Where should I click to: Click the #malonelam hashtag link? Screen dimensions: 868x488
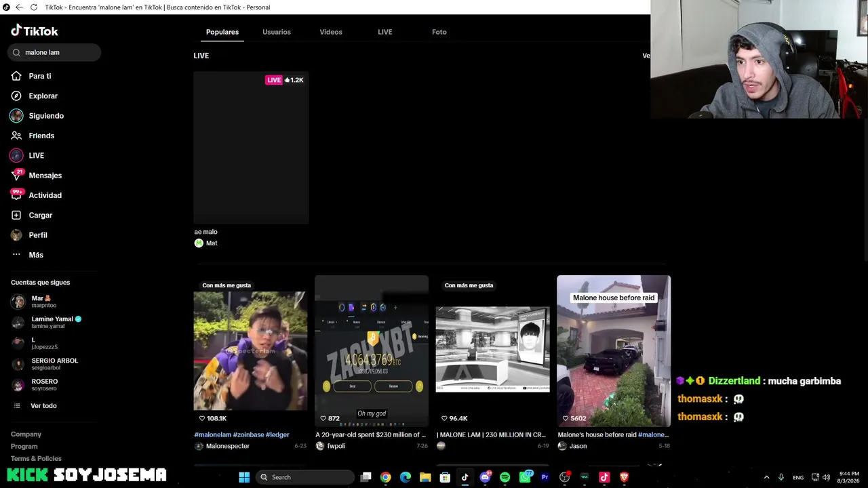213,434
